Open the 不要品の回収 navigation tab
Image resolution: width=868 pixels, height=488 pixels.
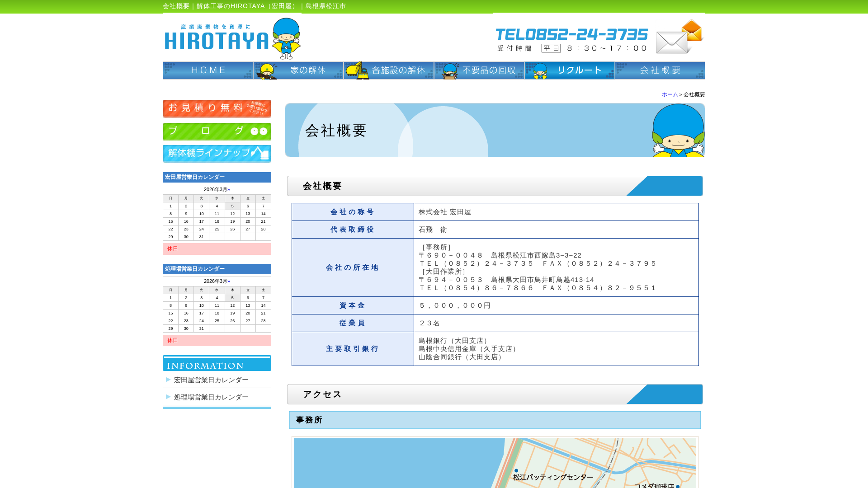(x=479, y=70)
